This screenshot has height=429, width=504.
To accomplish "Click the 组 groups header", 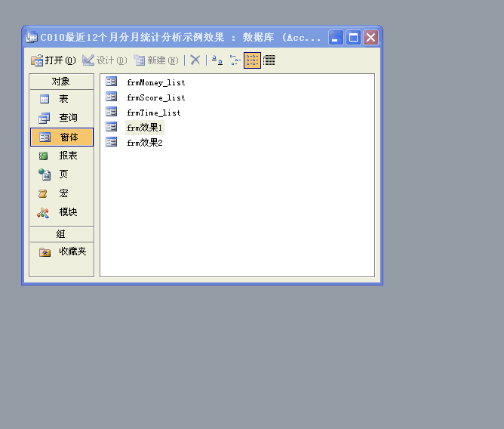I will pos(61,234).
